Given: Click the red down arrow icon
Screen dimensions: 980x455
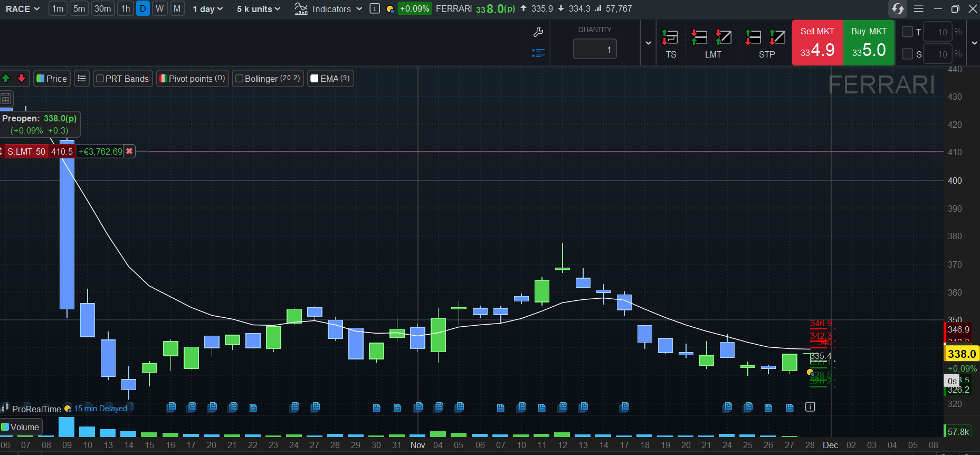Looking at the screenshot, I should 22,79.
